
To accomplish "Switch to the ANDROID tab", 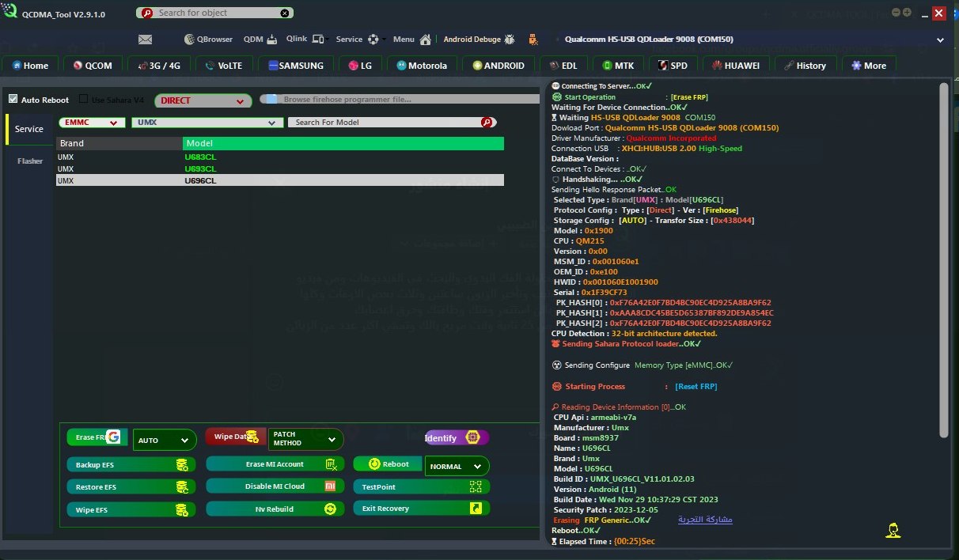I will click(x=498, y=66).
